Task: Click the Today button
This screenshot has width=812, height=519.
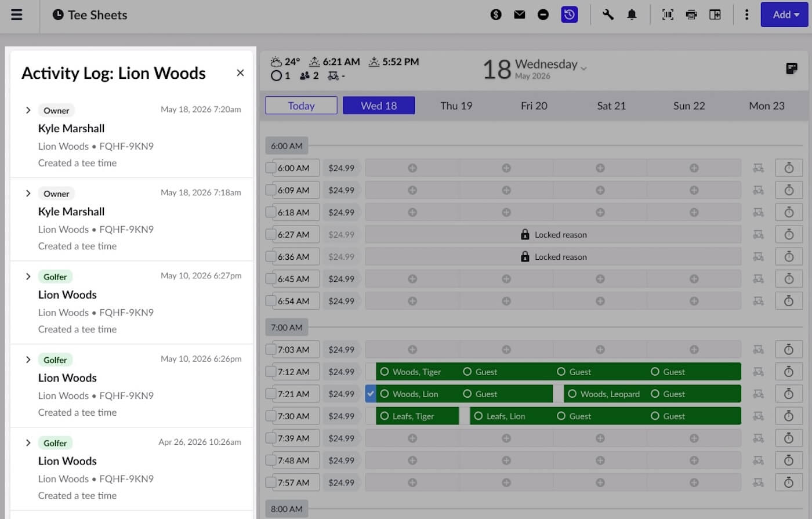Action: click(x=301, y=106)
